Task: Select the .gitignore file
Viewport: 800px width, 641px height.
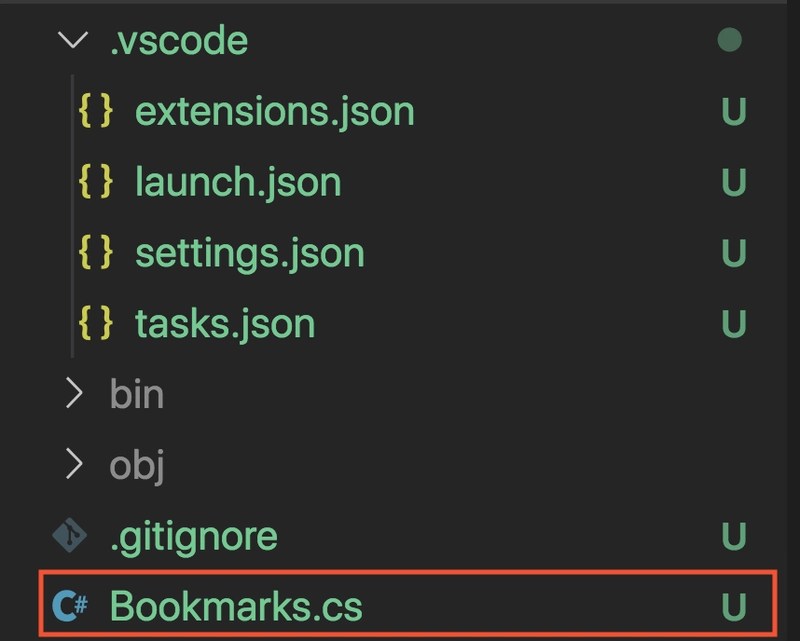Action: [x=194, y=536]
